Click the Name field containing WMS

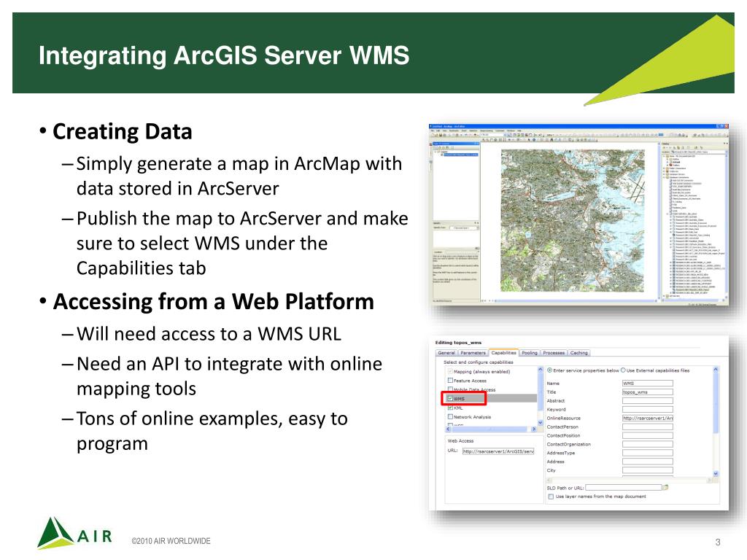click(648, 384)
